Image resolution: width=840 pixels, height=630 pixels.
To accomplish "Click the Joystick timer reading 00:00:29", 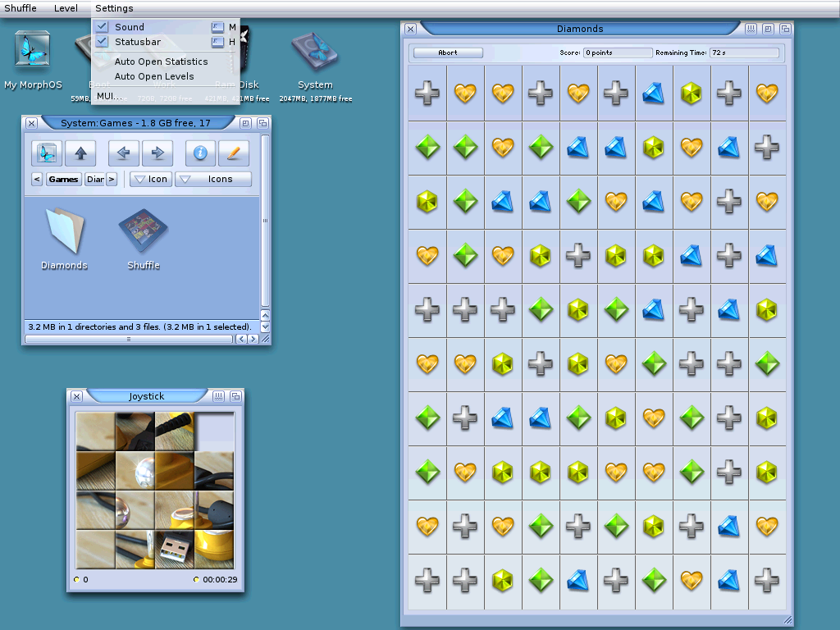I will coord(220,580).
